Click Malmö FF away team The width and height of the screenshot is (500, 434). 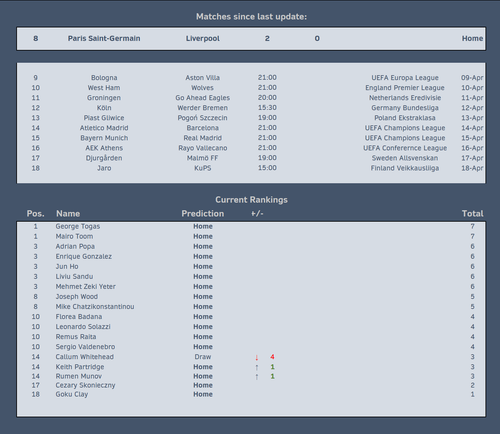[x=203, y=158]
